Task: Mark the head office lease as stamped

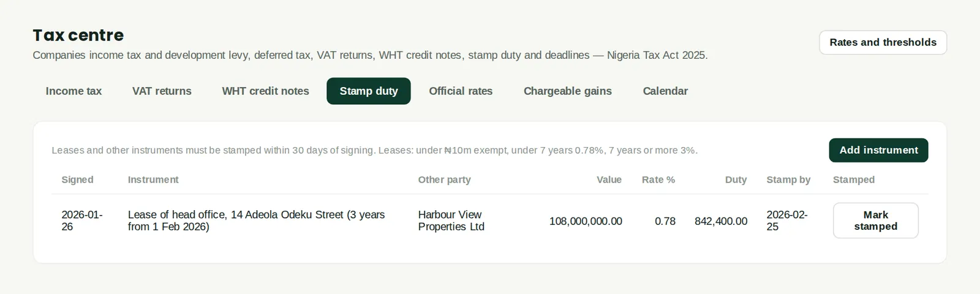Action: [x=875, y=221]
